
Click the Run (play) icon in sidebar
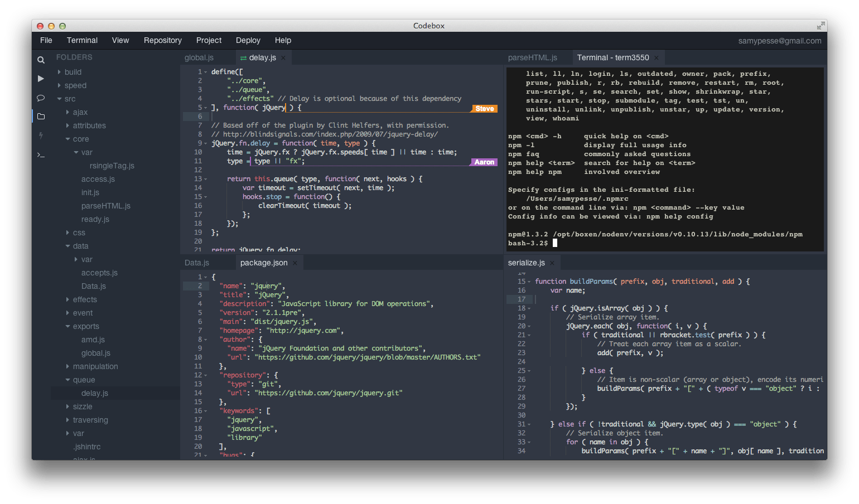tap(41, 79)
